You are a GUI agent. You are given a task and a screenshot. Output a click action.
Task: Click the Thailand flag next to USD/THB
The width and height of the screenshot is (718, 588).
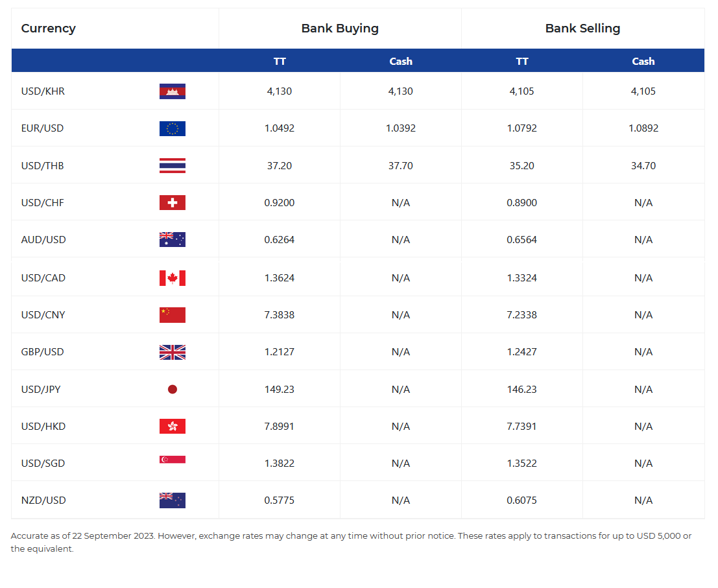tap(173, 165)
